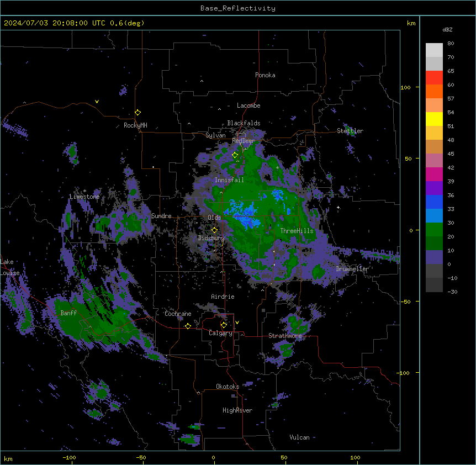Click the Strathmore city label

point(285,336)
